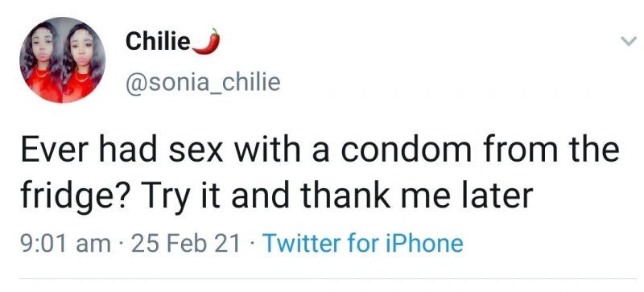
Task: Click the 9:01 am timestamp
Action: point(66,243)
